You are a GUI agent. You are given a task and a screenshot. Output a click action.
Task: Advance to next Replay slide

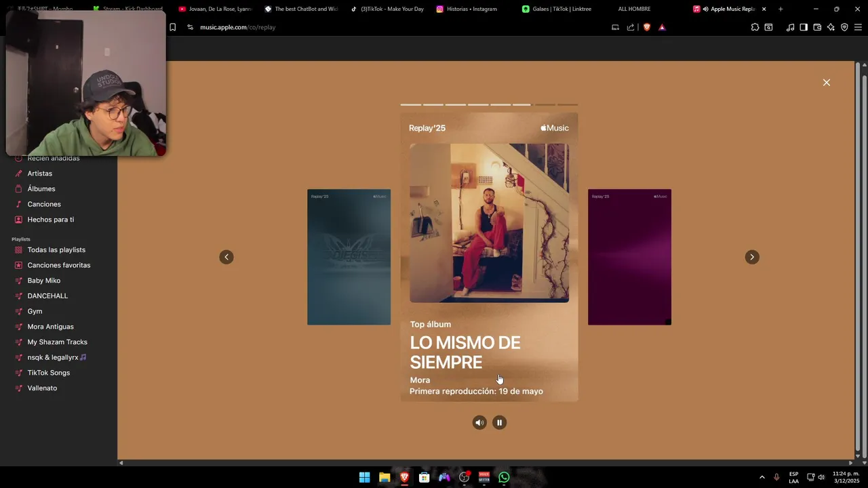point(752,257)
